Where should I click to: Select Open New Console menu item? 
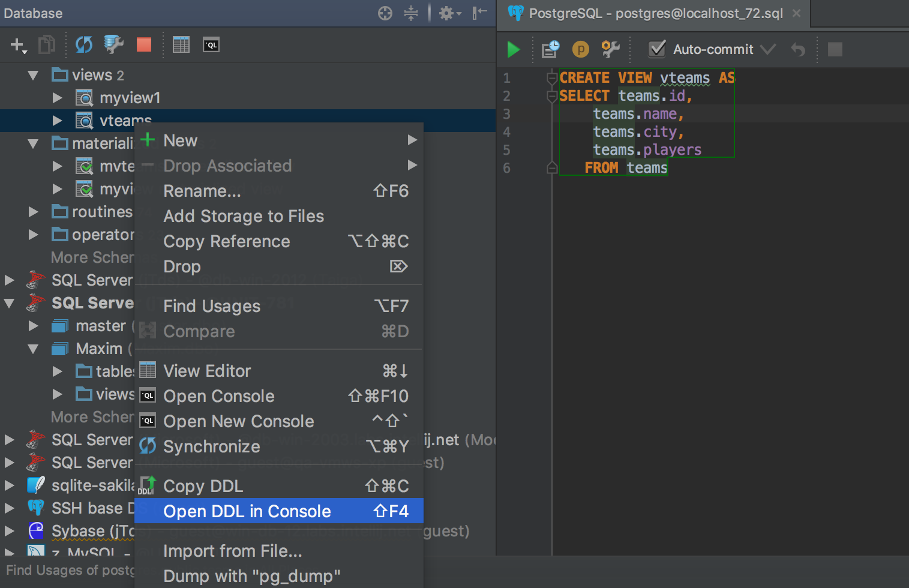279,421
